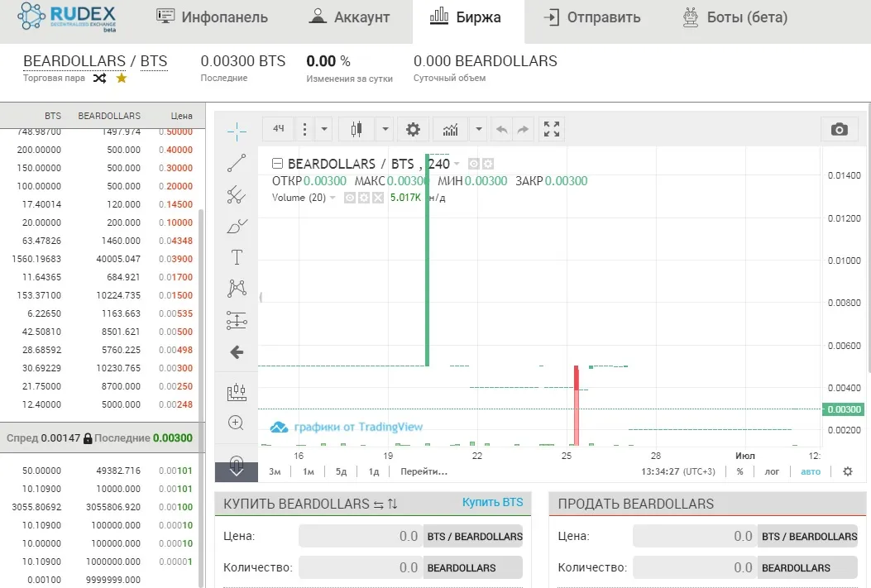Toggle Volume indicator visibility
The image size is (871, 588).
click(x=349, y=198)
